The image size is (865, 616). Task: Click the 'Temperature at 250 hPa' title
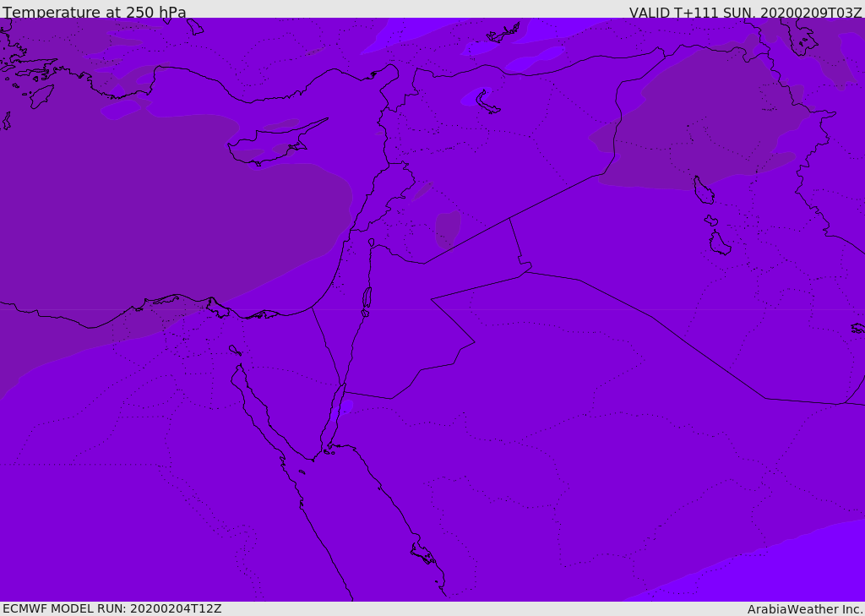pyautogui.click(x=95, y=12)
